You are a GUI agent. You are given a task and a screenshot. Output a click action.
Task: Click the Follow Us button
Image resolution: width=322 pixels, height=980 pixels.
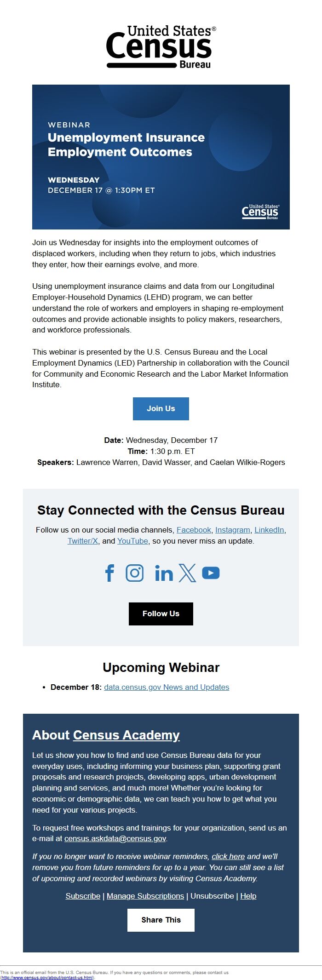point(161,613)
